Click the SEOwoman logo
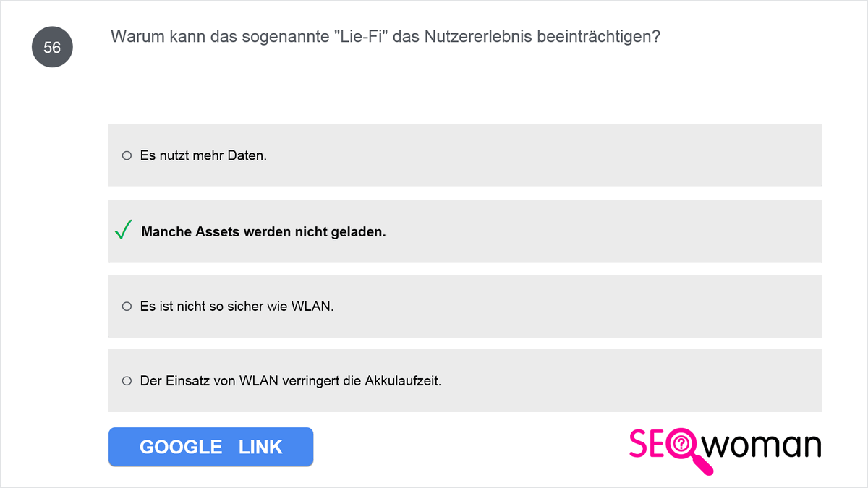This screenshot has width=868, height=488. pos(725,450)
